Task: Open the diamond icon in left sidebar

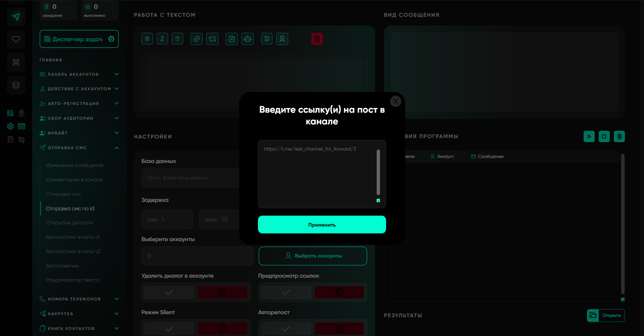Action: pos(16,40)
